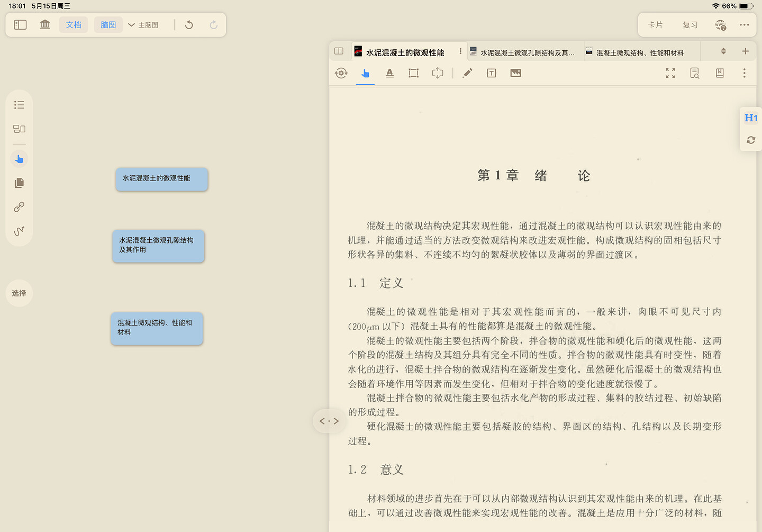762x532 pixels.
Task: Select the copy cards icon in left toolbar
Action: [x=19, y=183]
